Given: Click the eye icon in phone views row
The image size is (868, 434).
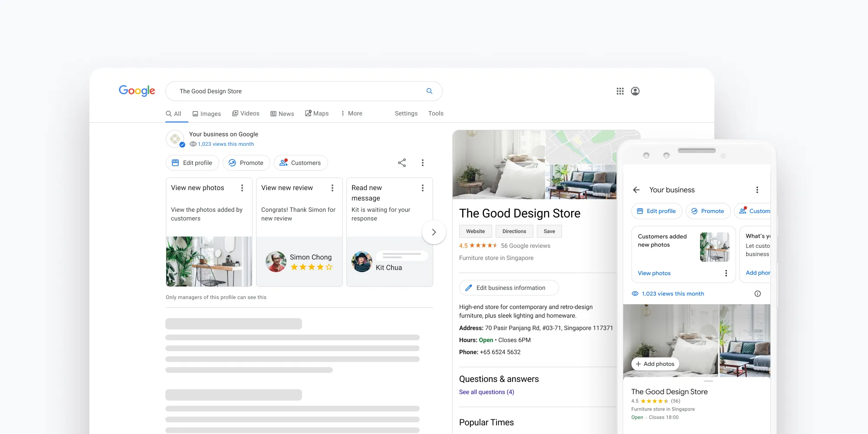Looking at the screenshot, I should coord(635,294).
